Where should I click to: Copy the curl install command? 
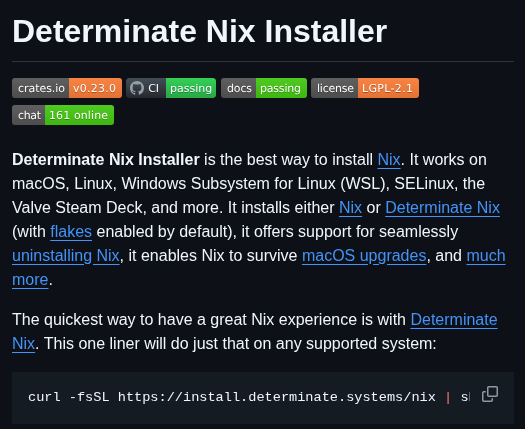(490, 394)
